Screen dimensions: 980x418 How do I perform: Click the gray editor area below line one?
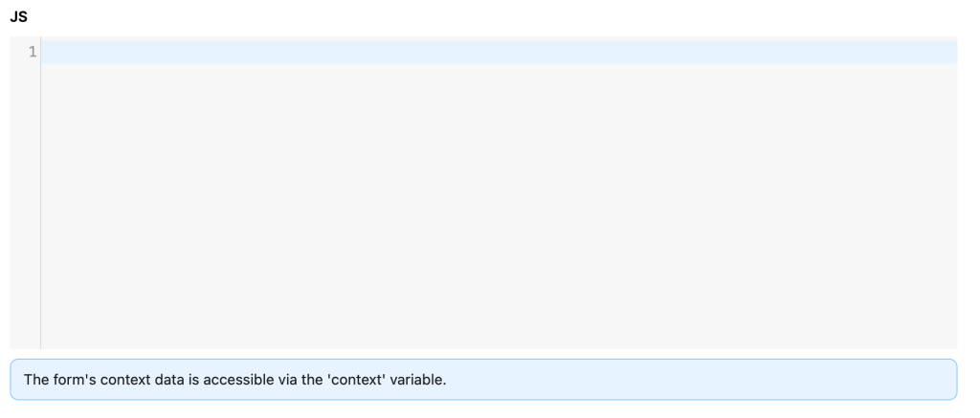(x=499, y=207)
